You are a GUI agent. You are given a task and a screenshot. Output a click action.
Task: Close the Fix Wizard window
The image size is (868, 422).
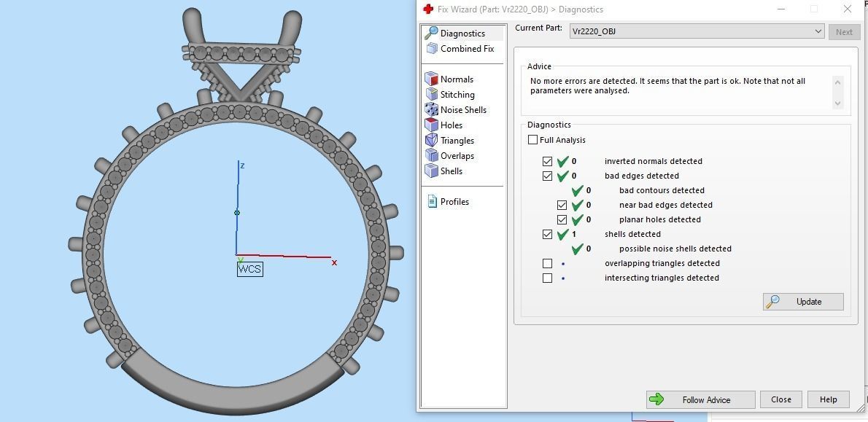[x=847, y=9]
